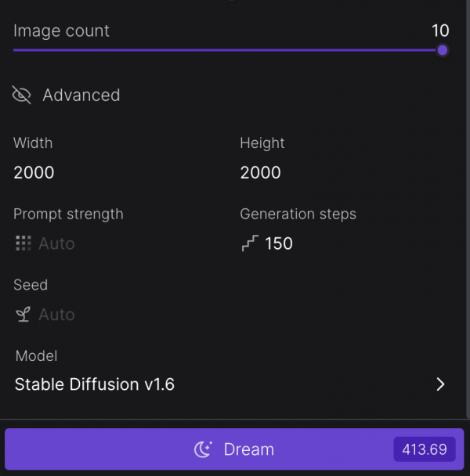Click the panel's vertical scrollbar
Screen dimensions: 470x476
468,210
